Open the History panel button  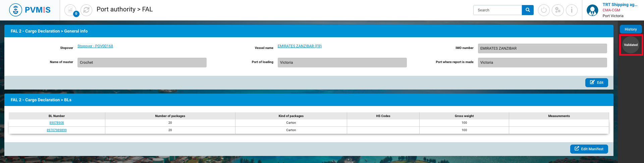point(631,30)
